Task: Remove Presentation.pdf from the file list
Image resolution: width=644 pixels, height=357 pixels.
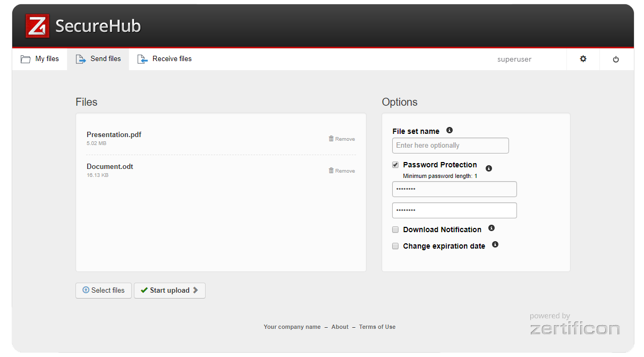Action: [342, 139]
